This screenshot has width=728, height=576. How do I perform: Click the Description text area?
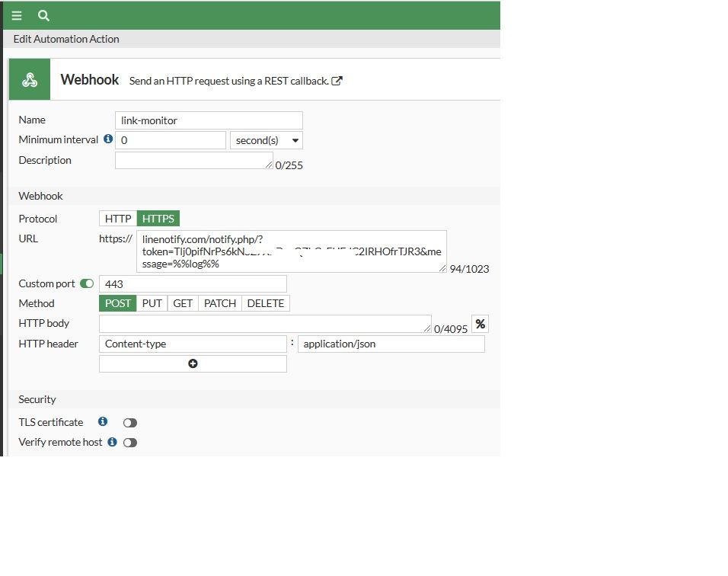tap(194, 161)
